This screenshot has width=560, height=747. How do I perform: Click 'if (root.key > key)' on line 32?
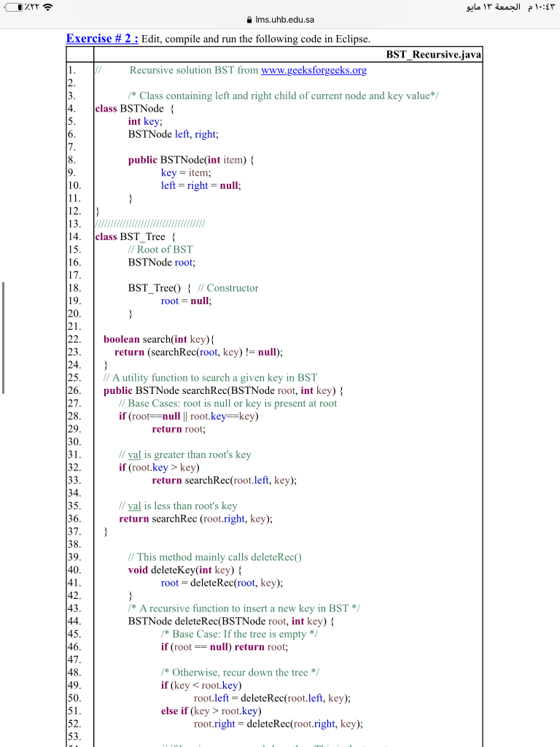click(x=159, y=468)
